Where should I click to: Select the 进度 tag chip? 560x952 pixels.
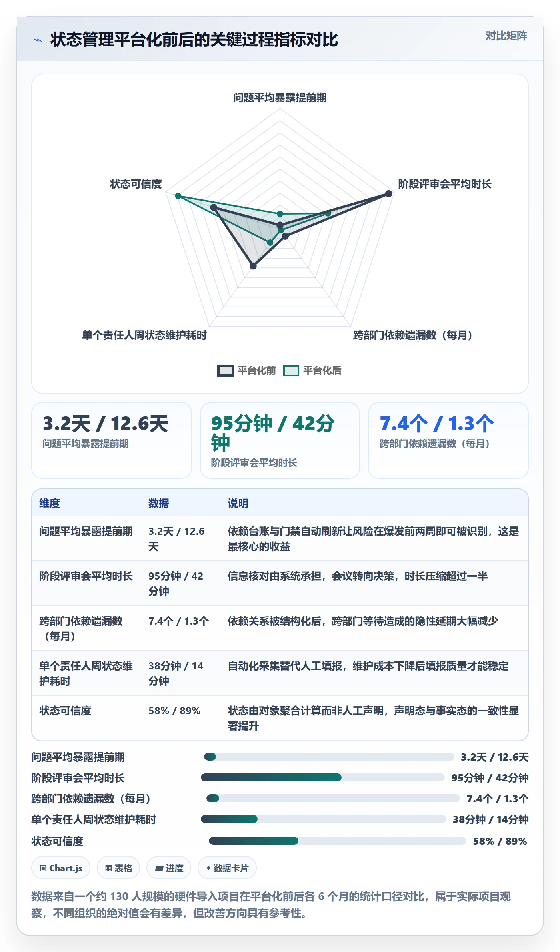pos(169,868)
